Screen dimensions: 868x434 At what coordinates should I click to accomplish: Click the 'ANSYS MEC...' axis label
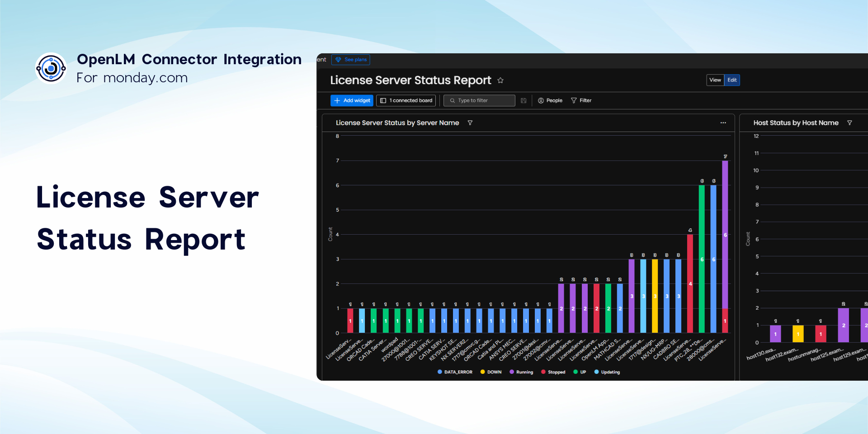click(x=502, y=349)
